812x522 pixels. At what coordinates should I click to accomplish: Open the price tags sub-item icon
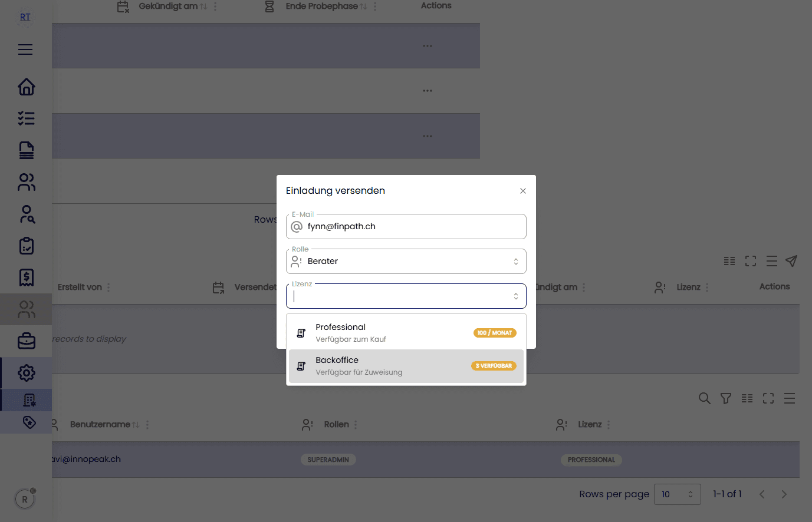[29, 422]
